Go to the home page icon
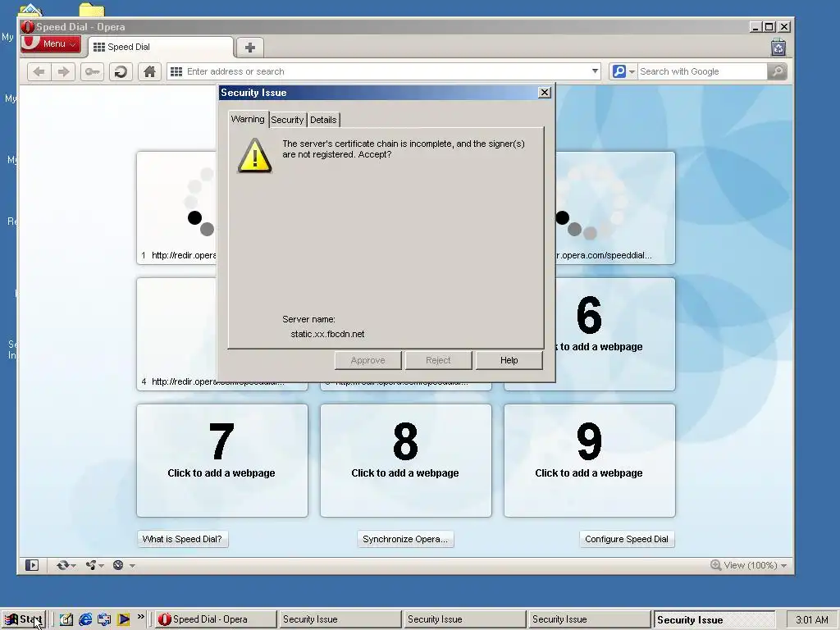 tap(149, 71)
